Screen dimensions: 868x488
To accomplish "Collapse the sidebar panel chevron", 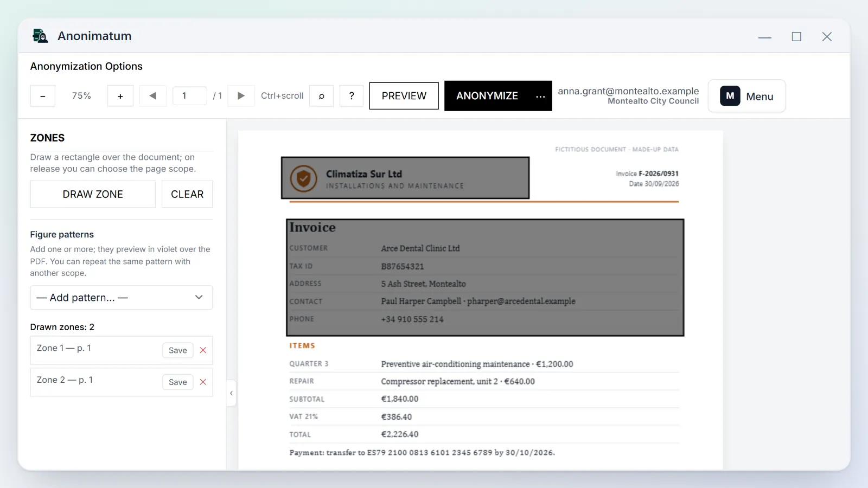I will 231,393.
